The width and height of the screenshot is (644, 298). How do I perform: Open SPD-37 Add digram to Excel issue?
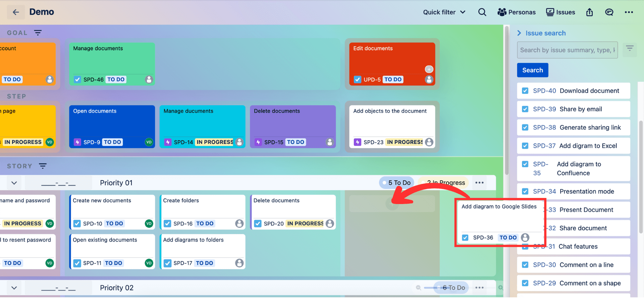(573, 146)
